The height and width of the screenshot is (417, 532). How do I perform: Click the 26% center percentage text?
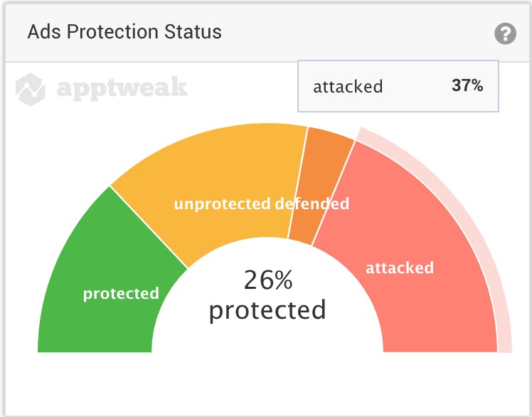(x=268, y=280)
